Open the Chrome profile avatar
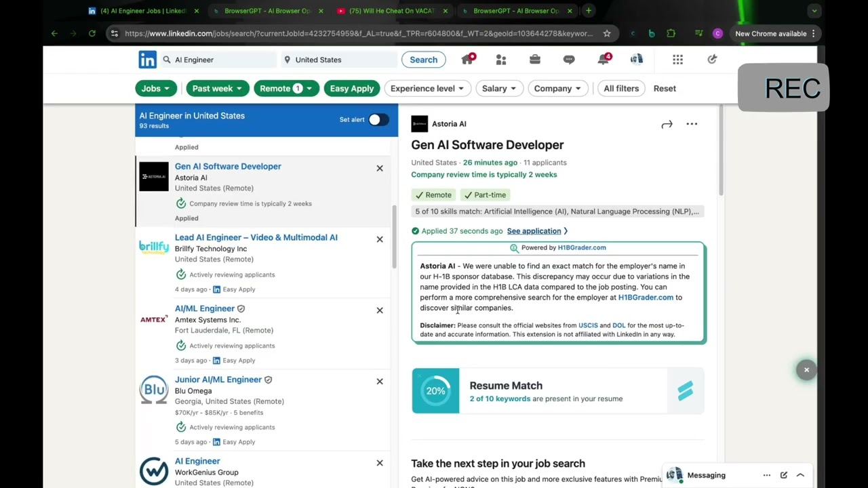This screenshot has height=488, width=868. [717, 33]
